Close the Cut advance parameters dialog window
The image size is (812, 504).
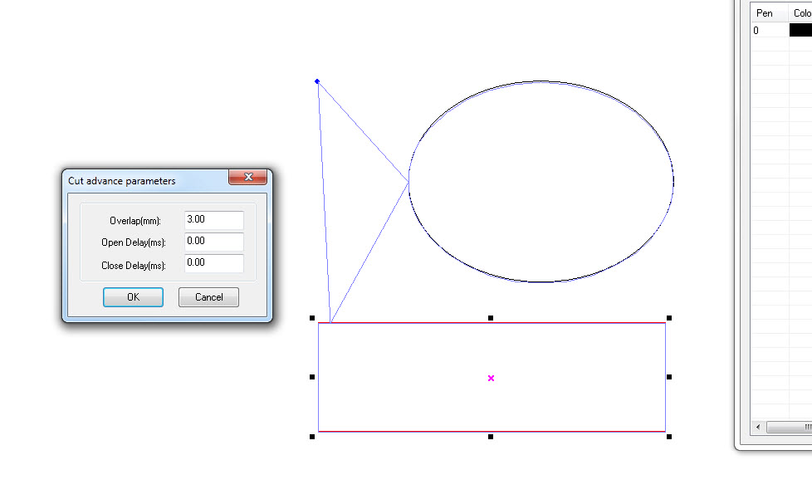[247, 178]
